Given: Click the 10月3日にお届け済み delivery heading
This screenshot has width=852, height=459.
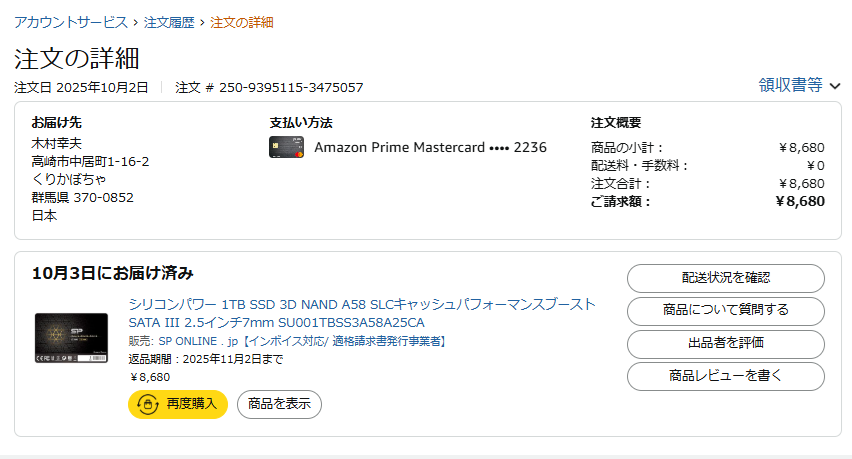Looking at the screenshot, I should tap(113, 273).
